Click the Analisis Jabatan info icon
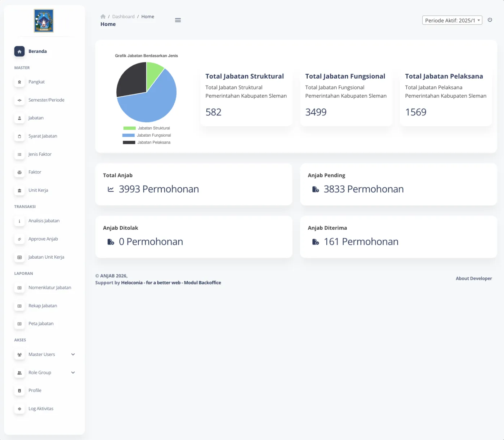 click(19, 221)
